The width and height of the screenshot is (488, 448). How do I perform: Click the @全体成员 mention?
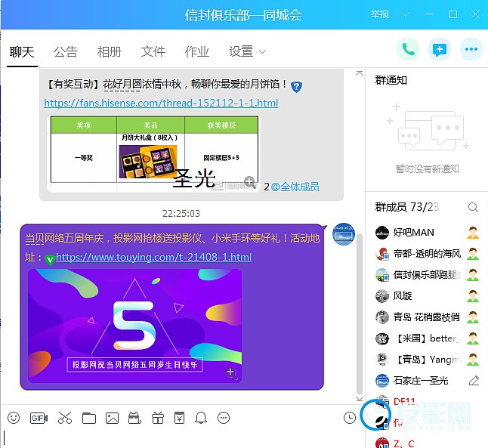click(x=295, y=187)
